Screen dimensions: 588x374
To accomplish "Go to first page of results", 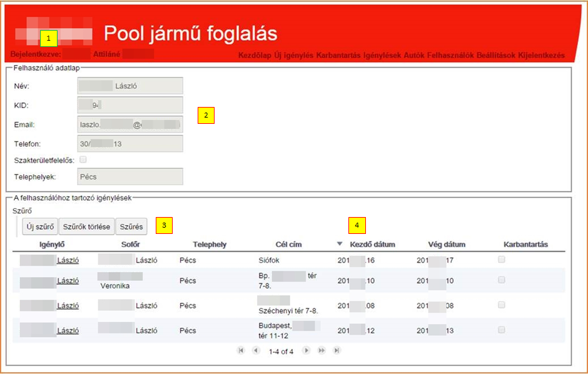I will pyautogui.click(x=241, y=351).
